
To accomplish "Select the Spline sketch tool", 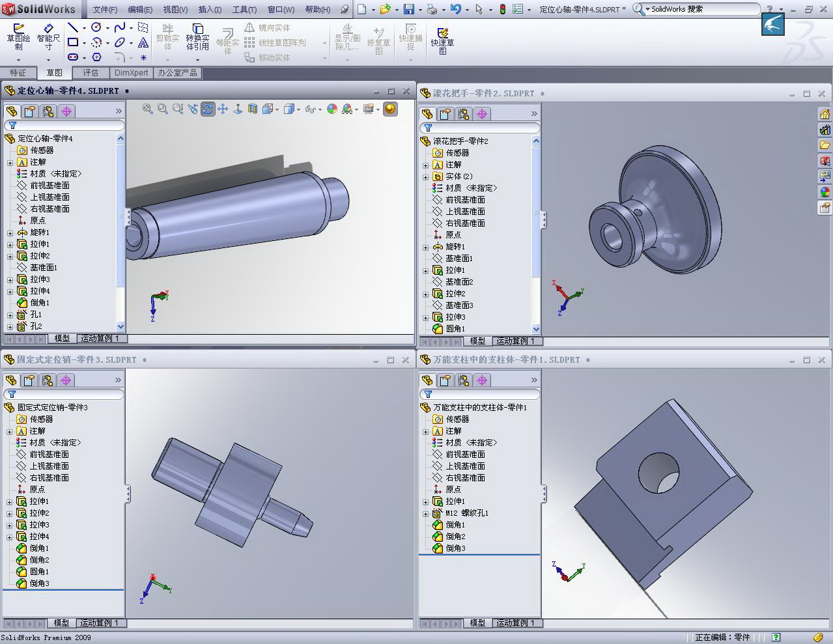I will pyautogui.click(x=120, y=27).
